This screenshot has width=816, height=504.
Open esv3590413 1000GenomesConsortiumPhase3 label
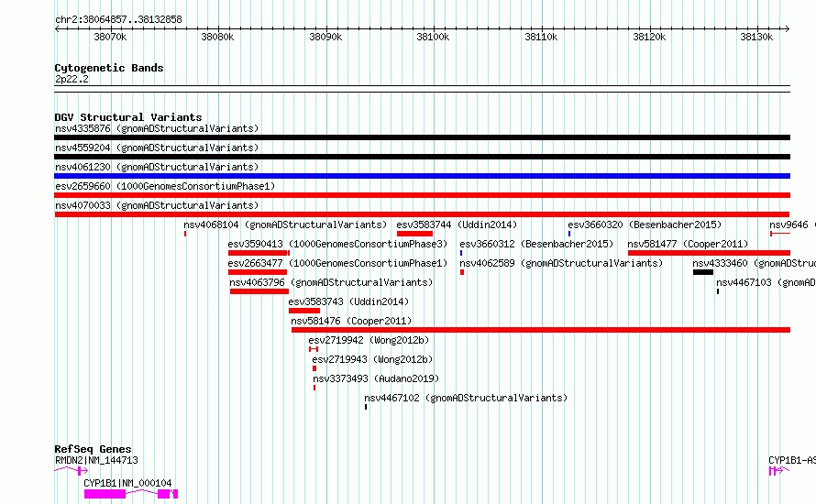coord(337,244)
